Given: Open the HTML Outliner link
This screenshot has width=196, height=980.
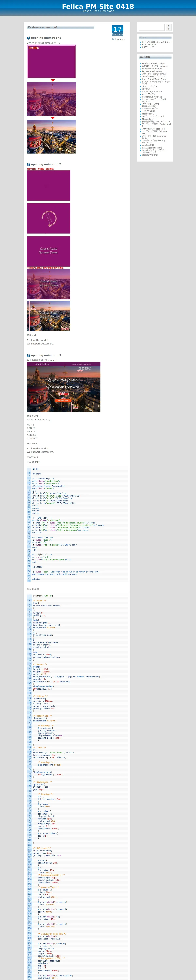Looking at the screenshot, I should click(x=149, y=45).
